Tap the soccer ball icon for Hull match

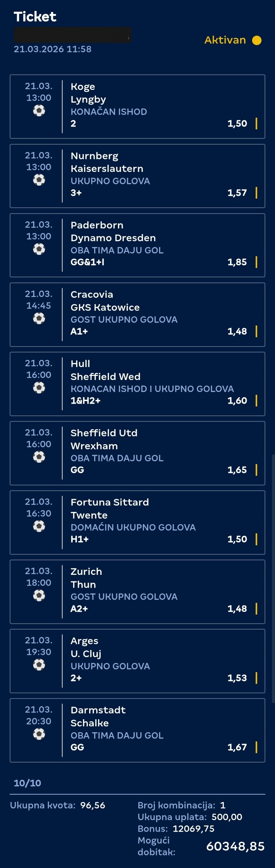(x=39, y=387)
